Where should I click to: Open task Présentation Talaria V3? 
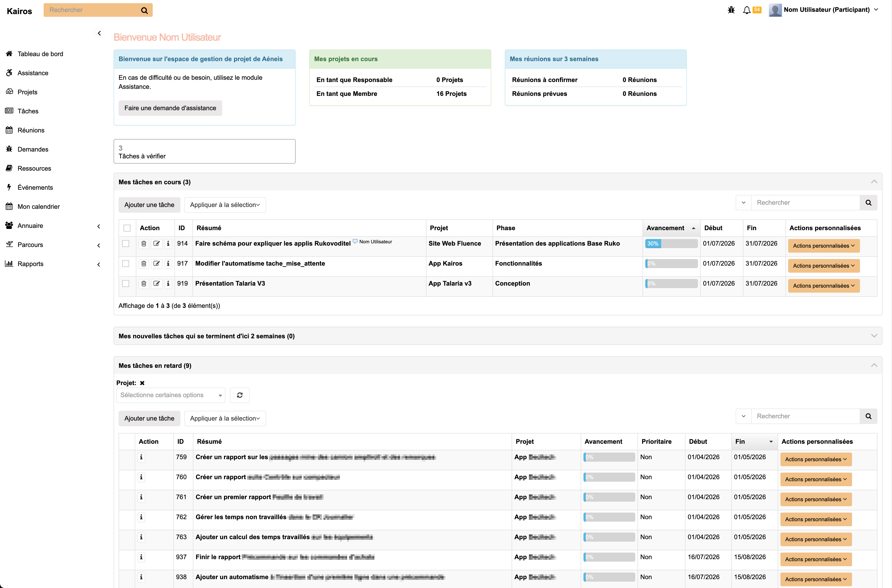point(230,284)
